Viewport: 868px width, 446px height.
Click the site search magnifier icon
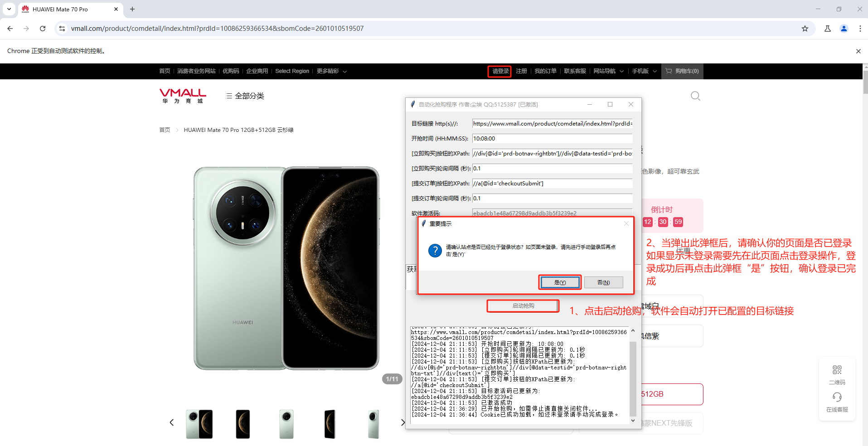tap(695, 96)
